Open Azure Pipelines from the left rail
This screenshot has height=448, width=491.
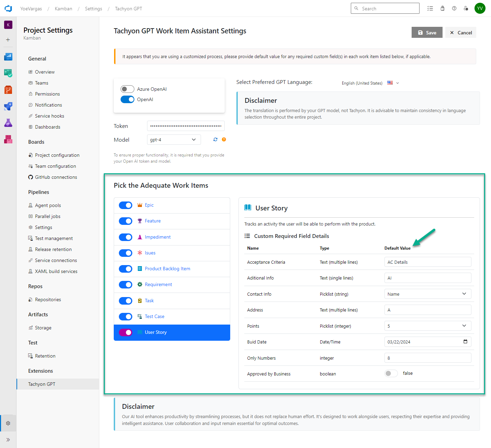tap(8, 106)
